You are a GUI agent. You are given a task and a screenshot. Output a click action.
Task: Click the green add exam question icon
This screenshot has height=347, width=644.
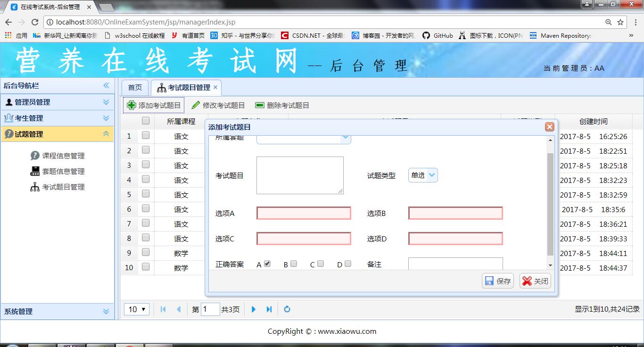(x=132, y=106)
